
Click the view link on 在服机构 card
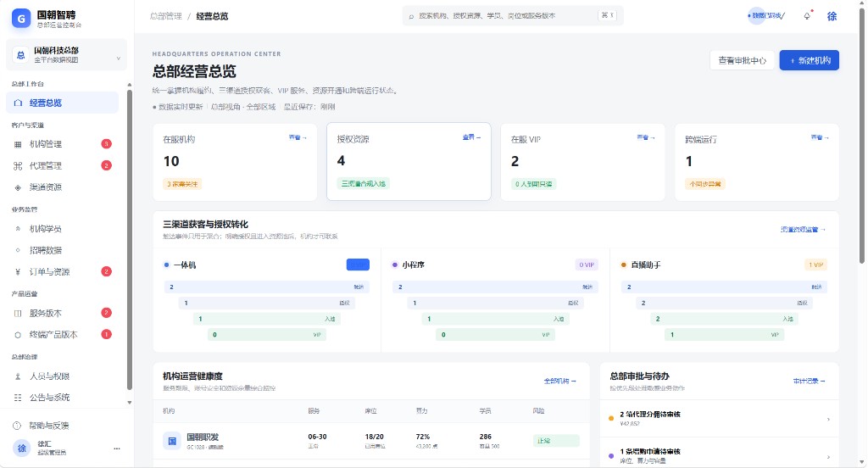pyautogui.click(x=298, y=137)
